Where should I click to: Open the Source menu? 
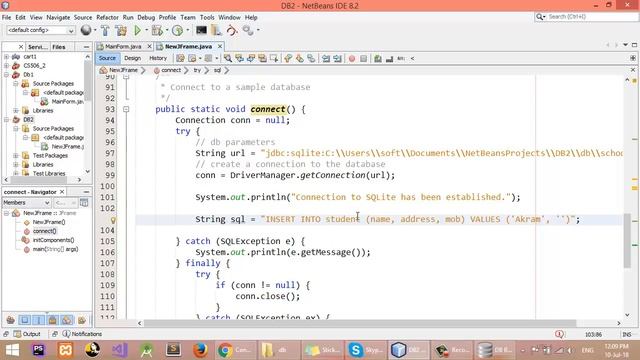83,18
